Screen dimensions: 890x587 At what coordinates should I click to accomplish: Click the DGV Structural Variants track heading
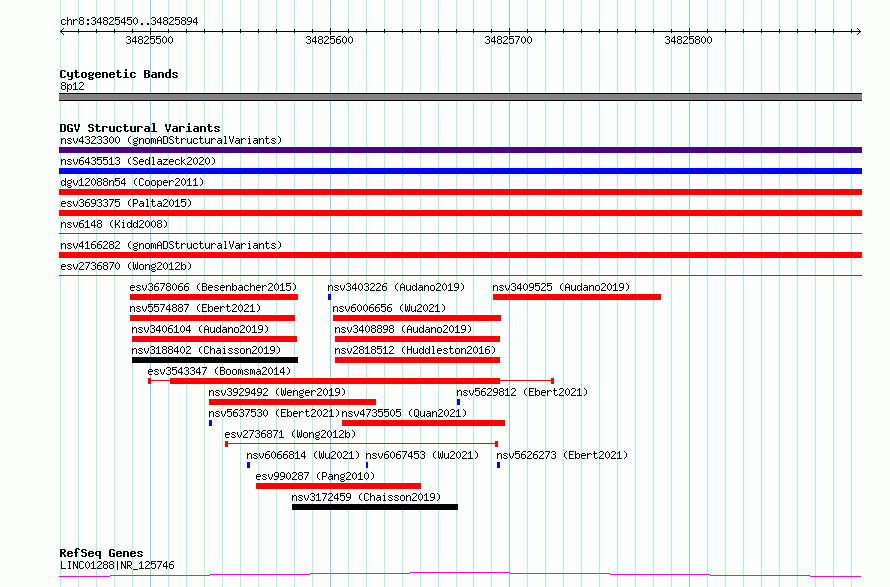coord(140,128)
